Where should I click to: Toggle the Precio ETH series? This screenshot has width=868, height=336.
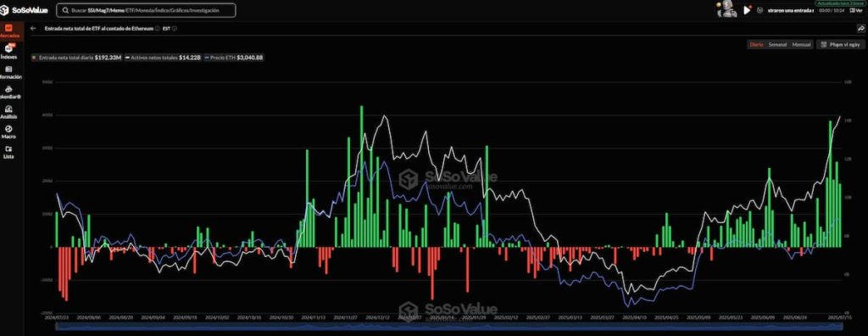(x=234, y=57)
